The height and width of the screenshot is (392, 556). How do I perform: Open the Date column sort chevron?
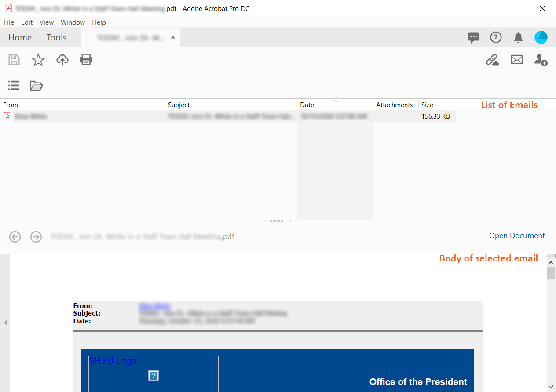335,100
